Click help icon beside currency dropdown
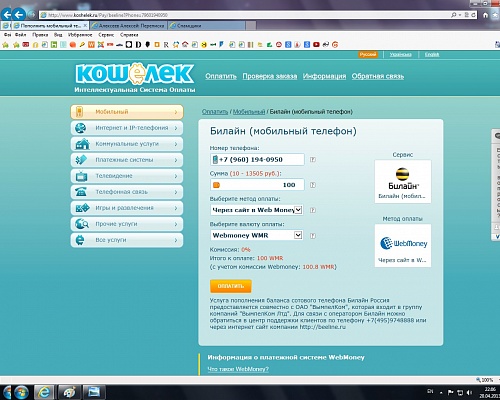This screenshot has width=500, height=400. pos(313,236)
